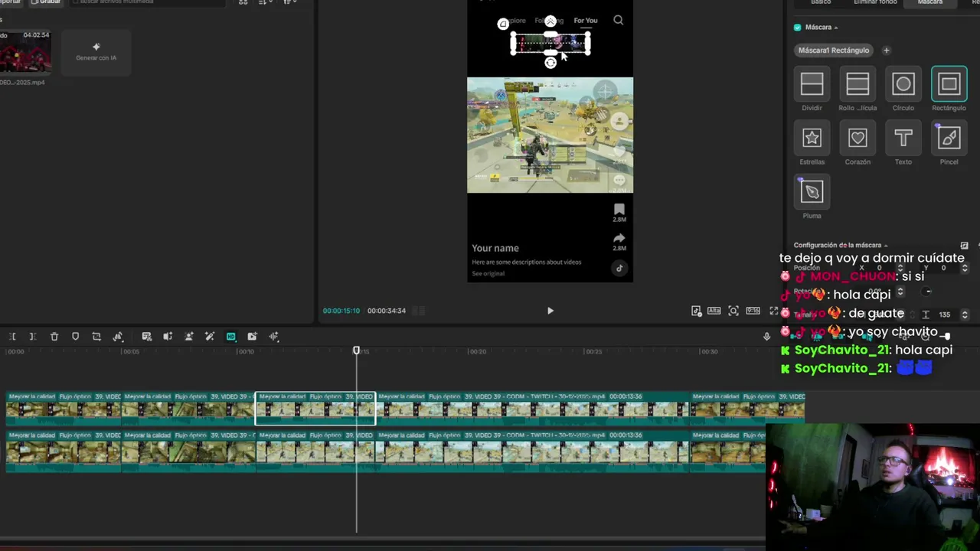Click the audio separation icon in timeline toolbar

click(168, 337)
